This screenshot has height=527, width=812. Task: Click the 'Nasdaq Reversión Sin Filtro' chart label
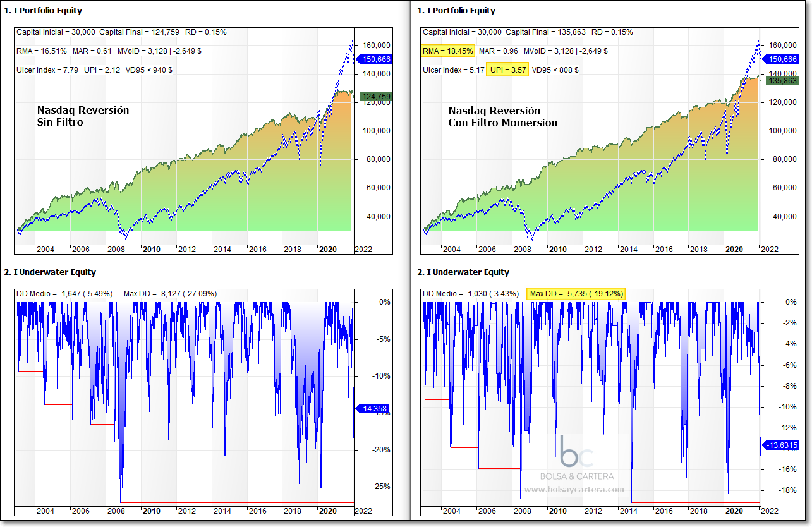83,116
